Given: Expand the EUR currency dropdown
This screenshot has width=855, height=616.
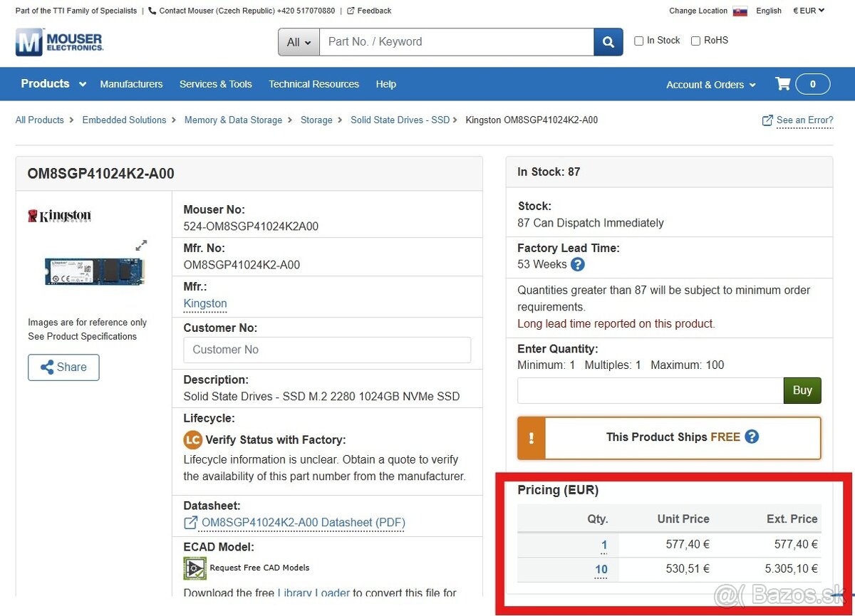Looking at the screenshot, I should coord(809,11).
